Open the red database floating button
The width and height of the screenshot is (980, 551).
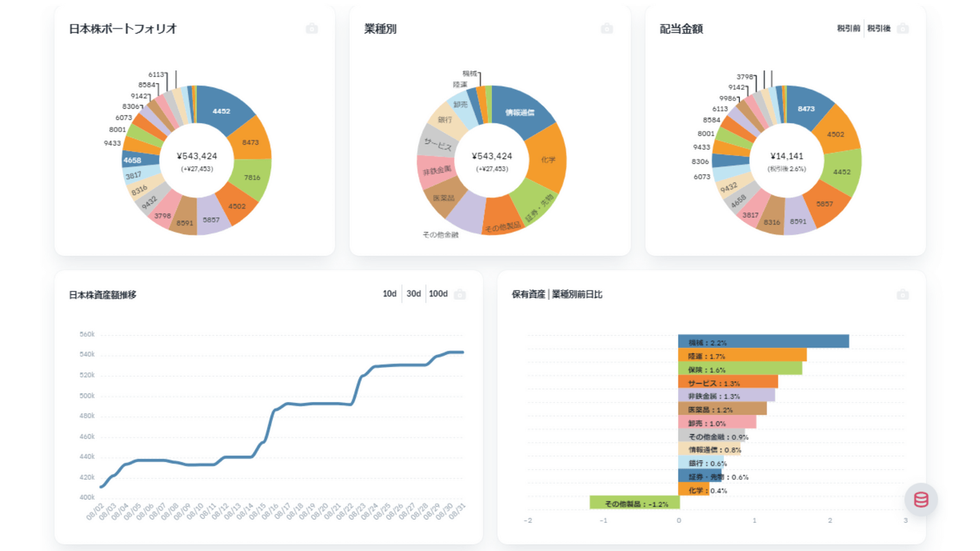tap(921, 499)
